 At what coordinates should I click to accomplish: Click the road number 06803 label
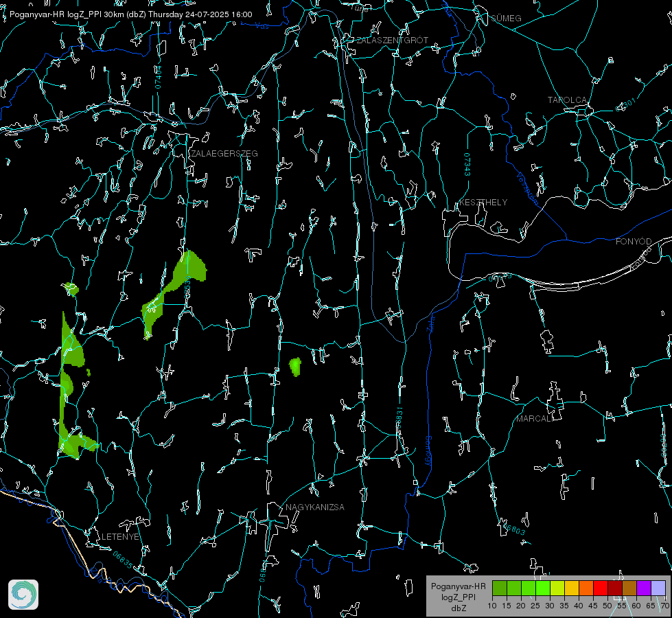(513, 528)
